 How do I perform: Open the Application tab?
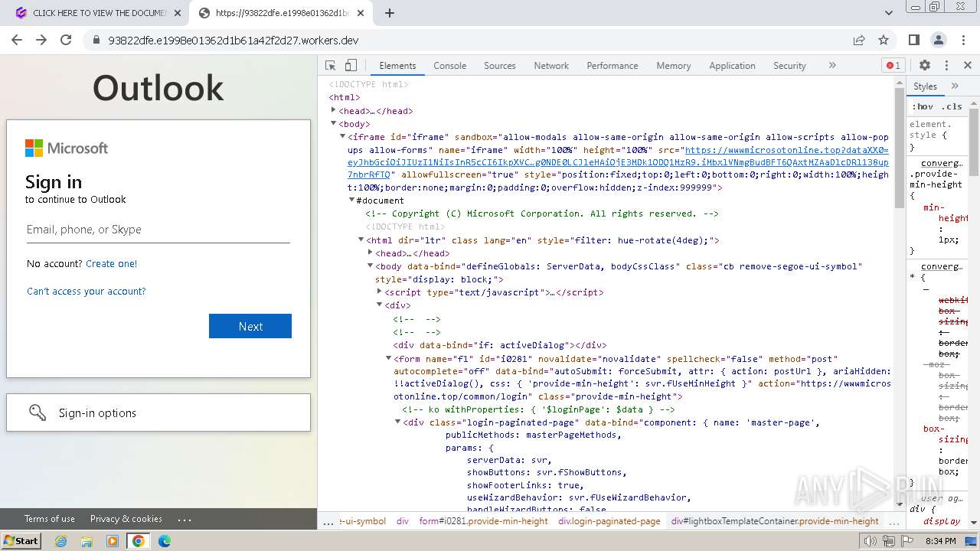pos(732,66)
